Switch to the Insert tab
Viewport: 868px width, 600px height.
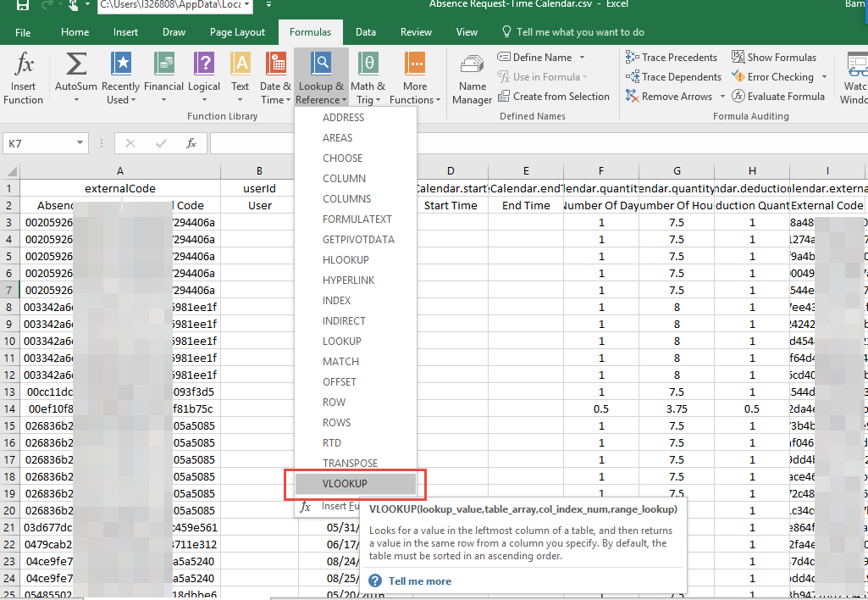pyautogui.click(x=125, y=32)
